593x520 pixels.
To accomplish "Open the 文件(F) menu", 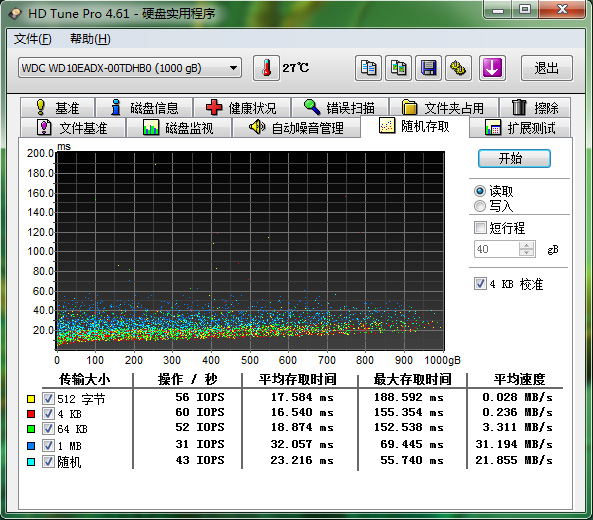I will click(x=33, y=39).
